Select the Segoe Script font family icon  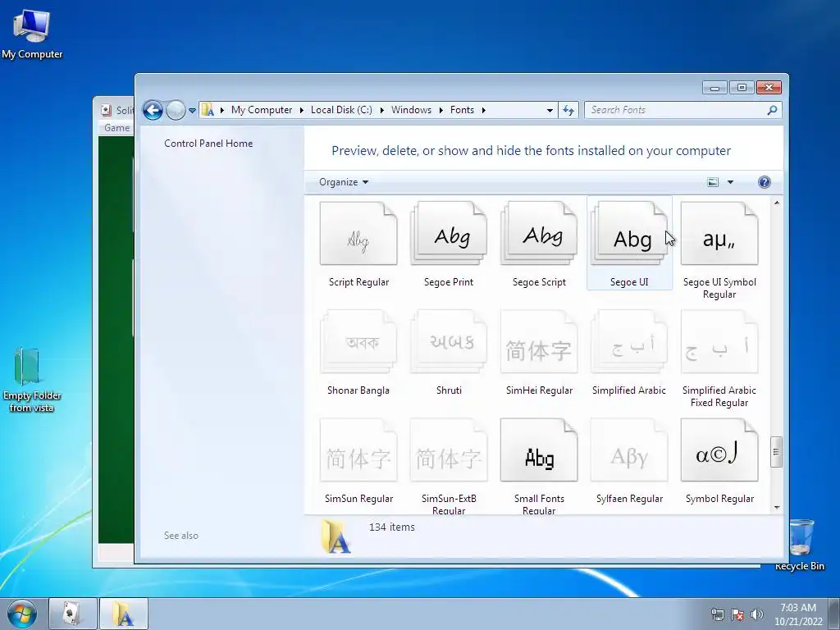(x=539, y=234)
